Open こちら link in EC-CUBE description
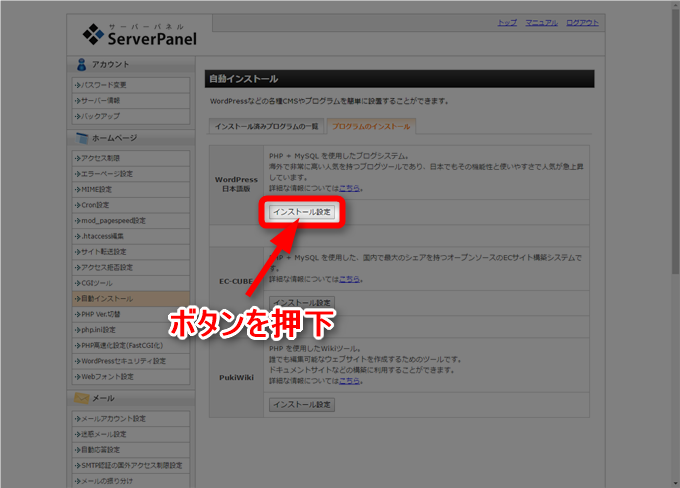680x488 pixels. coord(349,279)
